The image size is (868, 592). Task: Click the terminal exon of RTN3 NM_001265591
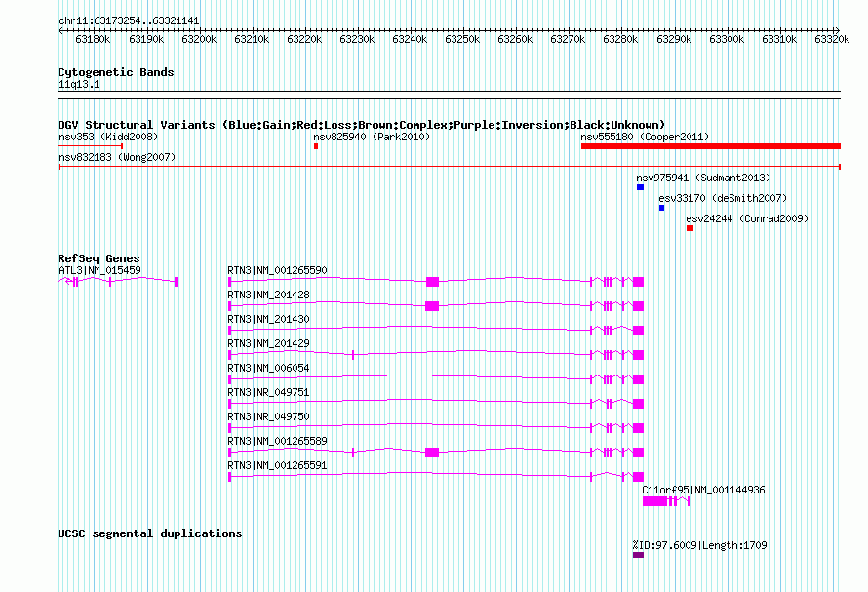638,477
